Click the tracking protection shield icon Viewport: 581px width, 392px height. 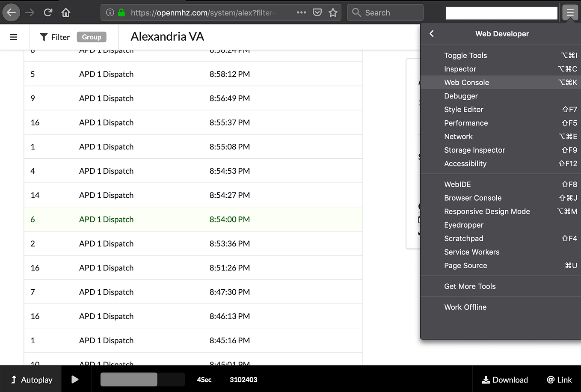[317, 12]
